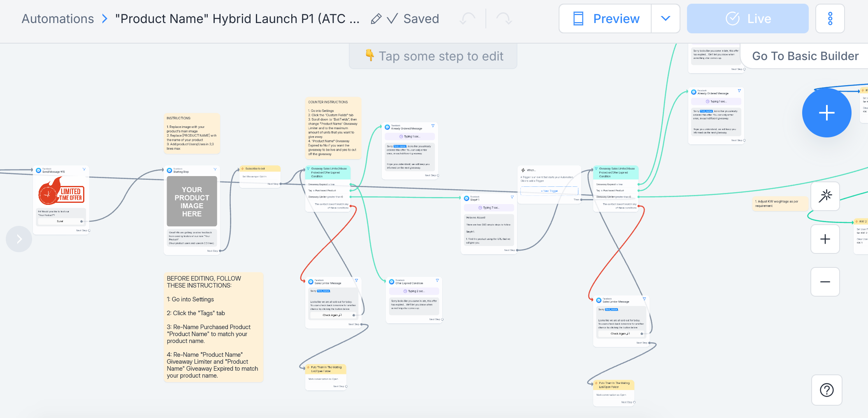Click the redo arrow icon
The width and height of the screenshot is (868, 418).
click(x=504, y=19)
